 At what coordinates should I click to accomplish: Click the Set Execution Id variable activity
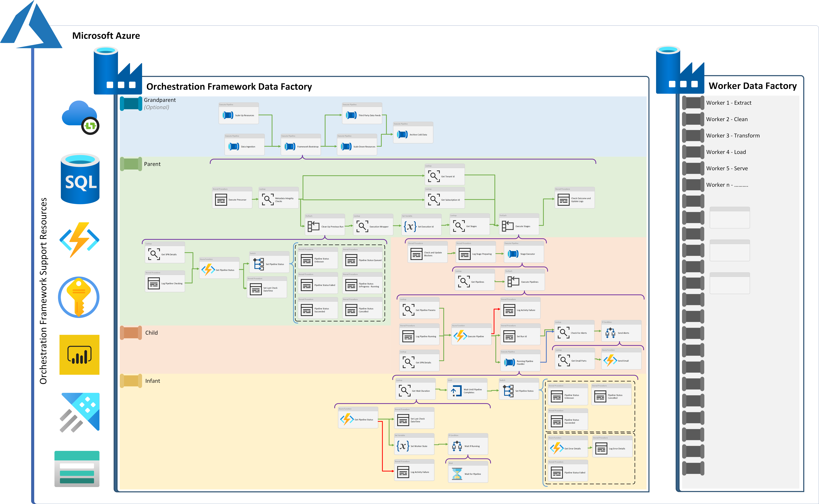point(421,225)
